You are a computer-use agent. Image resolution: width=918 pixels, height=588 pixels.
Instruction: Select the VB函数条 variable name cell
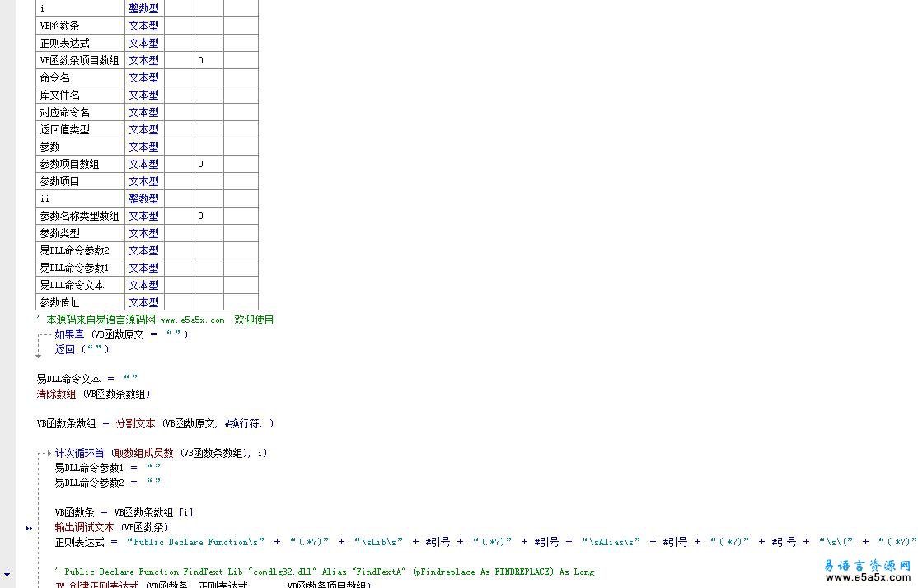coord(80,26)
